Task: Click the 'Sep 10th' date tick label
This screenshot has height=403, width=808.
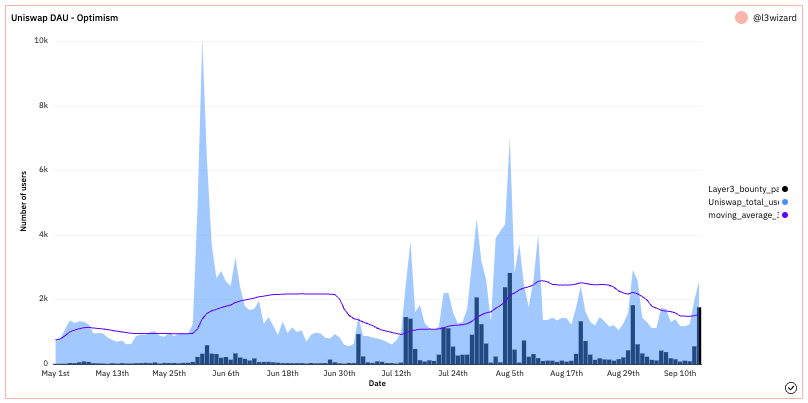Action: (681, 373)
